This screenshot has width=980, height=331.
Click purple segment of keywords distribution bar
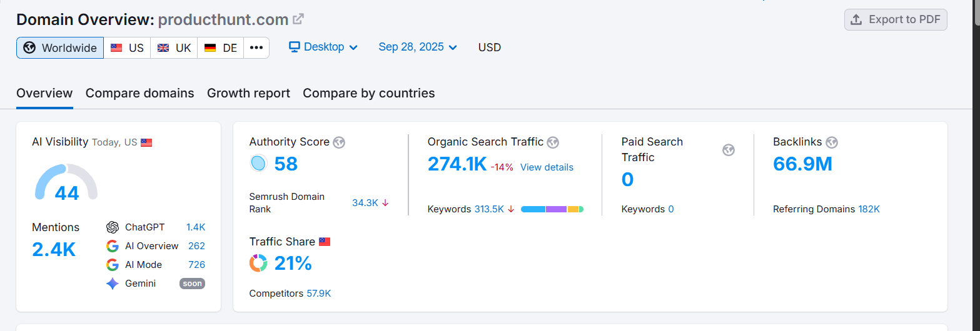tap(556, 209)
